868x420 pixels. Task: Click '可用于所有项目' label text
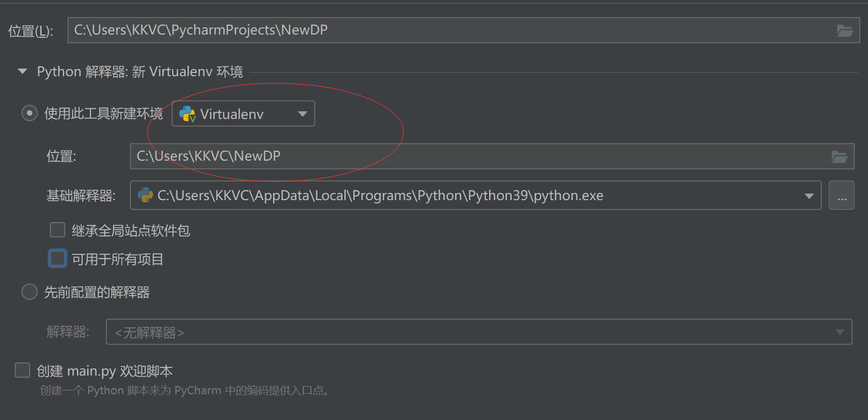point(118,259)
